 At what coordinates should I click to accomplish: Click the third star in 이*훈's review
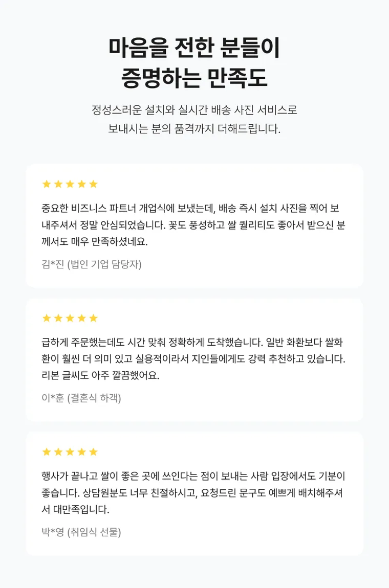70,318
